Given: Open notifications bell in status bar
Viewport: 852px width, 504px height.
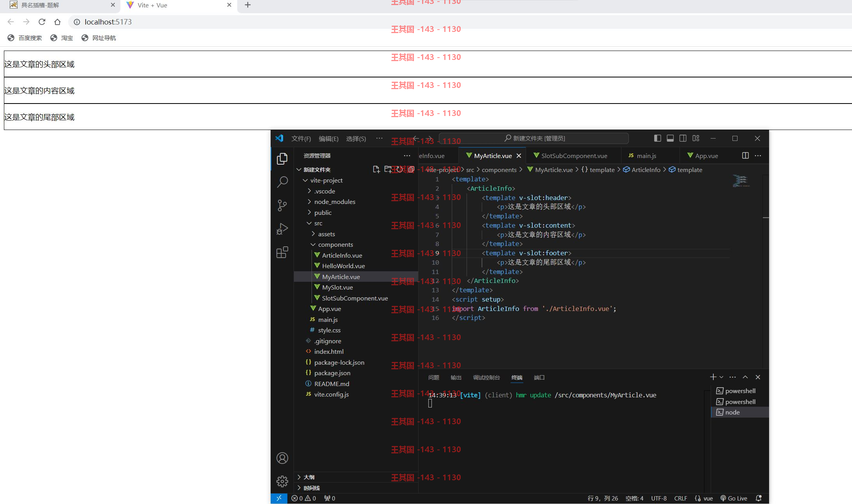Looking at the screenshot, I should [x=759, y=498].
